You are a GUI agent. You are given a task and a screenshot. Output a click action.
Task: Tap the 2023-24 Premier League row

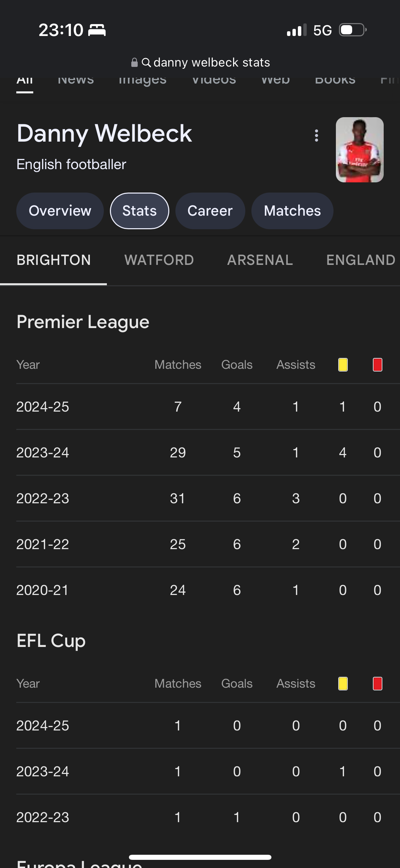coord(200,453)
